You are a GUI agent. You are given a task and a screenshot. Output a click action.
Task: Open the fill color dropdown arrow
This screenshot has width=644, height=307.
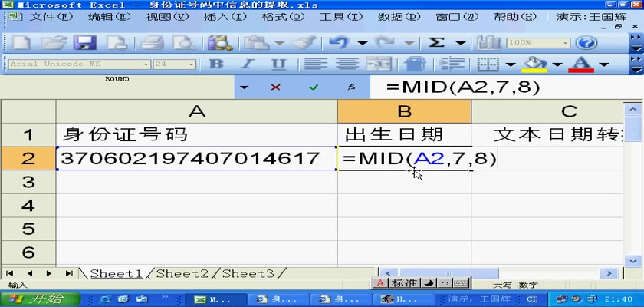coord(557,64)
